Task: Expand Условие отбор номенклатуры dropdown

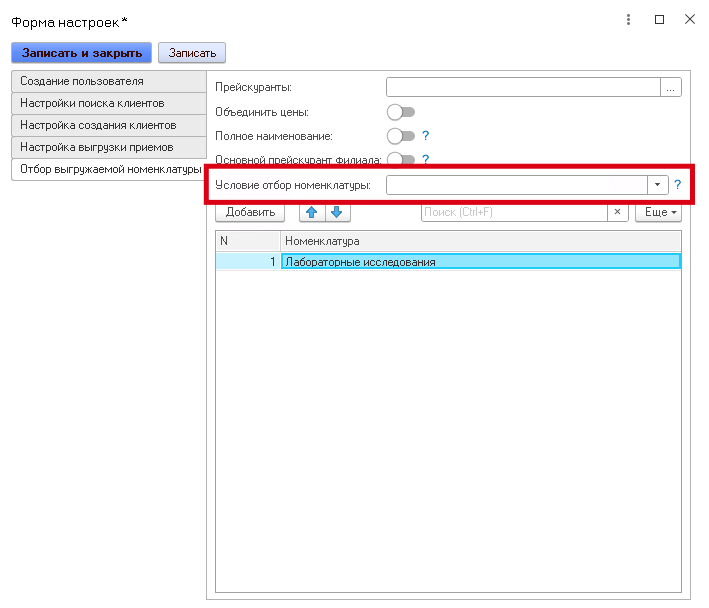Action: [x=657, y=185]
